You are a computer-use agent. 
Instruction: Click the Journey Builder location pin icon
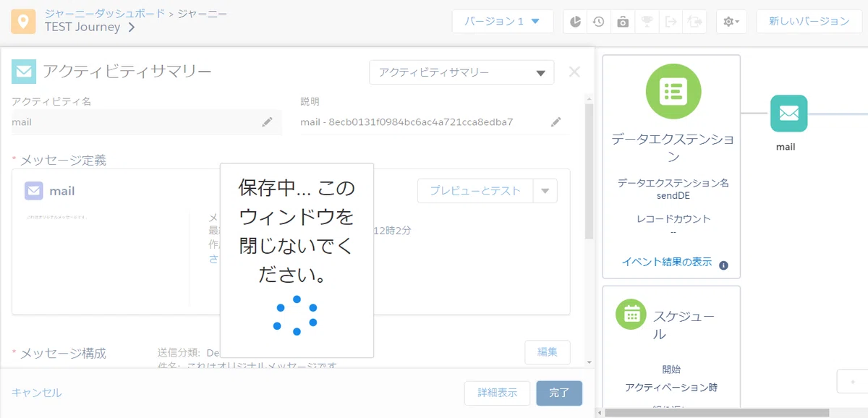24,22
